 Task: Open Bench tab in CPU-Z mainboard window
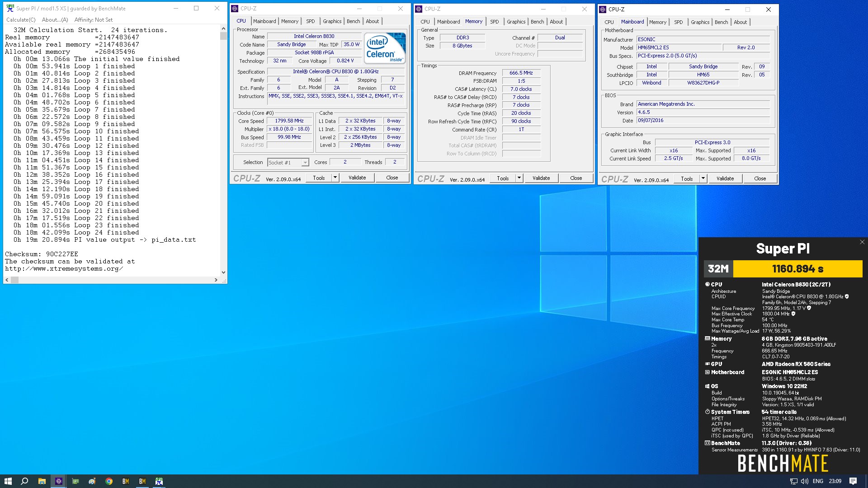coord(721,22)
